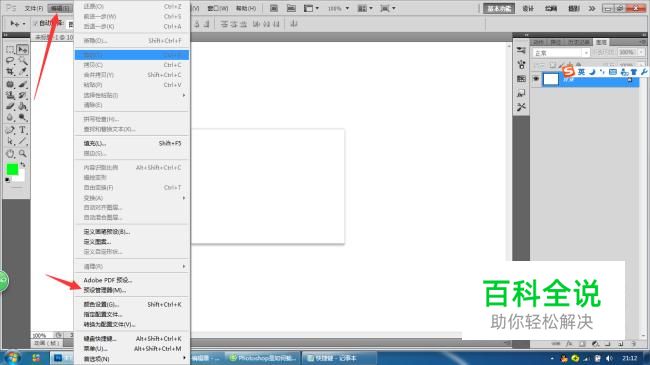Toggle visibility eye of the Background layer

click(536, 79)
